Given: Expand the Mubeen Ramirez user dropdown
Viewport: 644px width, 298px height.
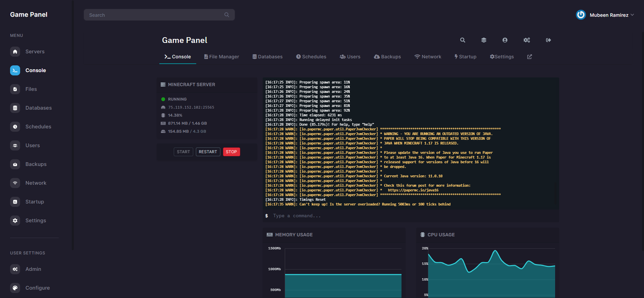Looking at the screenshot, I should pos(611,15).
